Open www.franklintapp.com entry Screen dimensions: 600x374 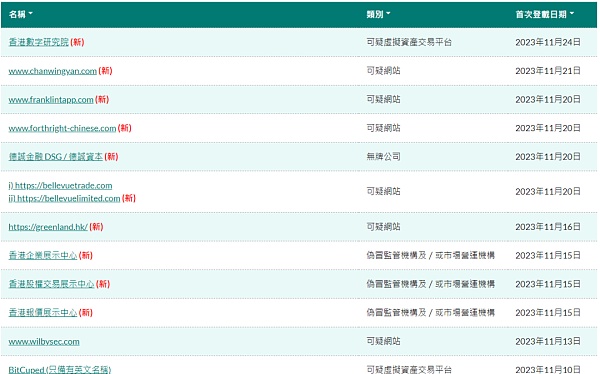click(x=51, y=100)
